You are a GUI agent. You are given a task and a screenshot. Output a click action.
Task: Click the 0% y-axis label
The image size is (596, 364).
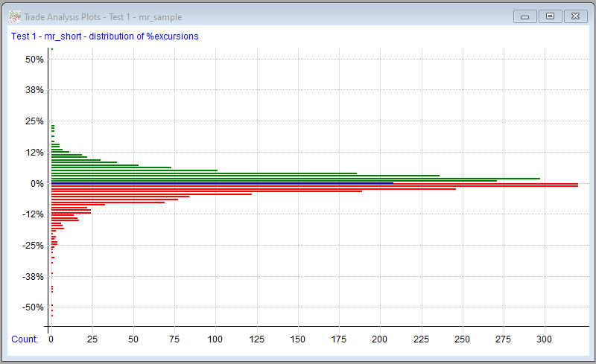click(x=37, y=183)
